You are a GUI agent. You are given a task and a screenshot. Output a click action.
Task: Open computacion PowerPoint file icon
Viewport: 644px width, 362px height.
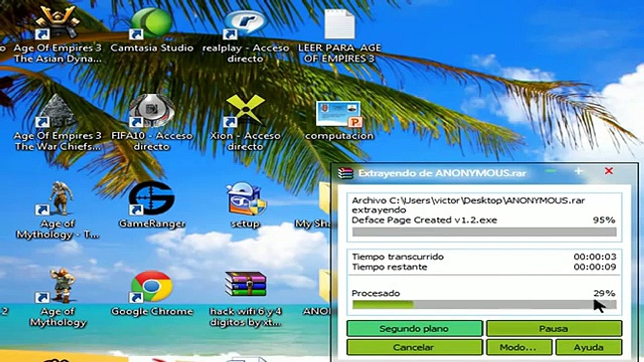(x=340, y=115)
